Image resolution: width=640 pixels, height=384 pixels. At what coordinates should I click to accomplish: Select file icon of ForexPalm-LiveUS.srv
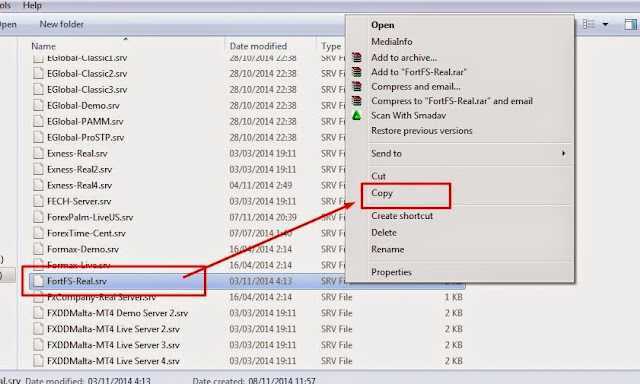point(38,217)
